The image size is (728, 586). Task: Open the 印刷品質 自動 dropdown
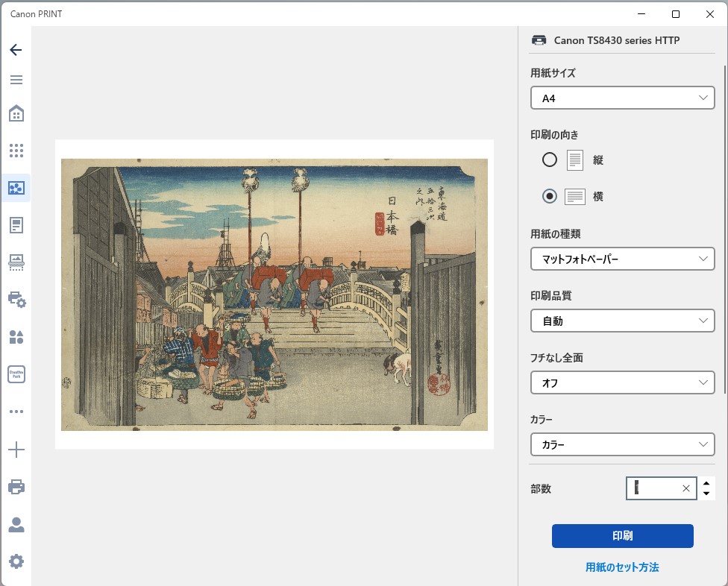[x=622, y=321]
